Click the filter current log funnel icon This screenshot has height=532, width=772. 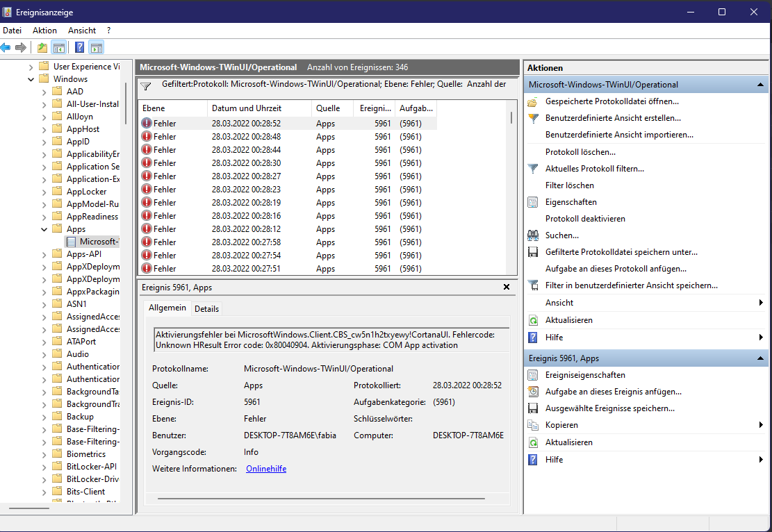tap(533, 169)
